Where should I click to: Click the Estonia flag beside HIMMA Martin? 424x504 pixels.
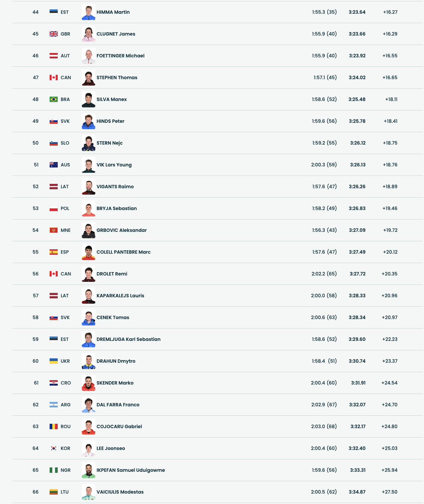[54, 12]
